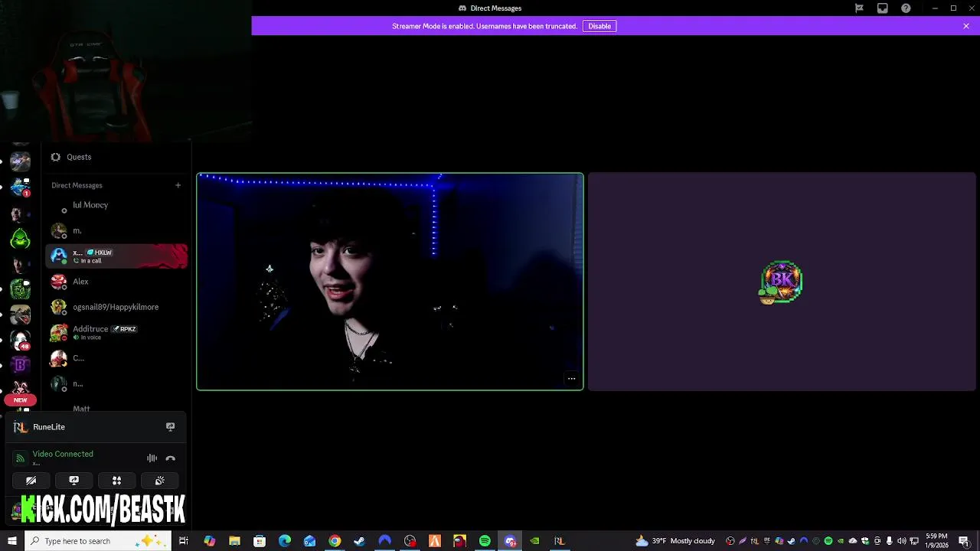Disable Streamer Mode via the banner button
The width and height of the screenshot is (980, 551).
599,26
